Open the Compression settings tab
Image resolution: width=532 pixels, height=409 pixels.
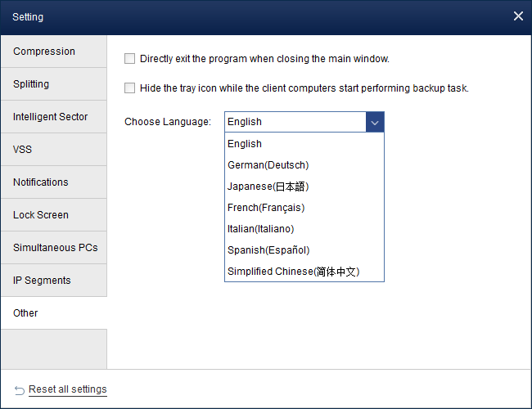click(54, 52)
